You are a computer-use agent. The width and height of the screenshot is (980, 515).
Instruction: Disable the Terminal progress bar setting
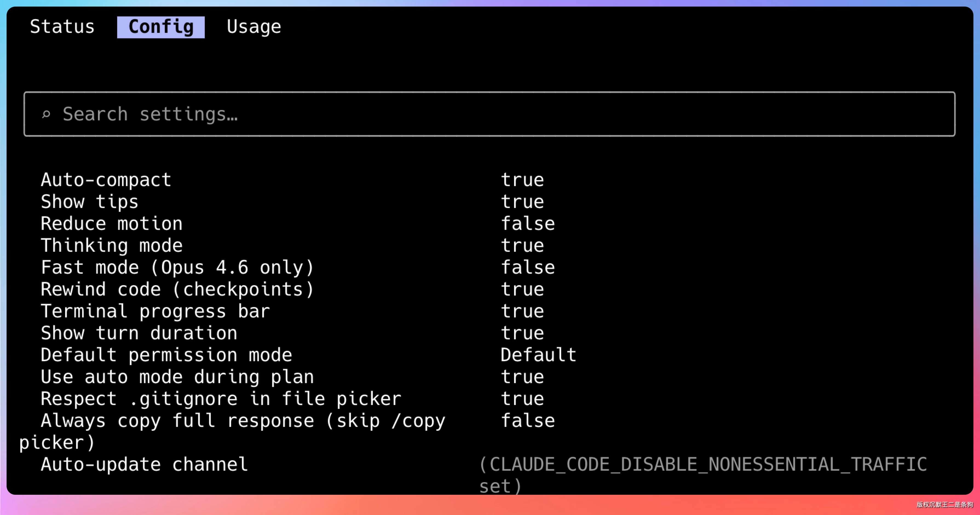522,311
